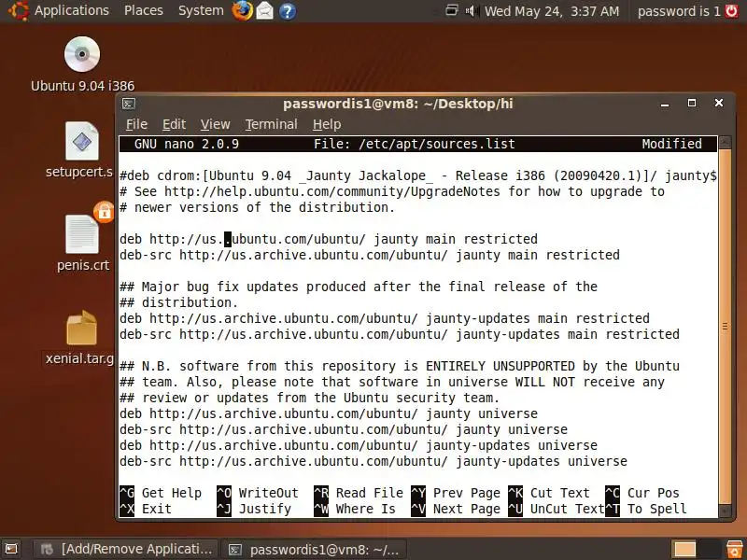Minimize the terminal window
The height and width of the screenshot is (560, 747).
(665, 104)
